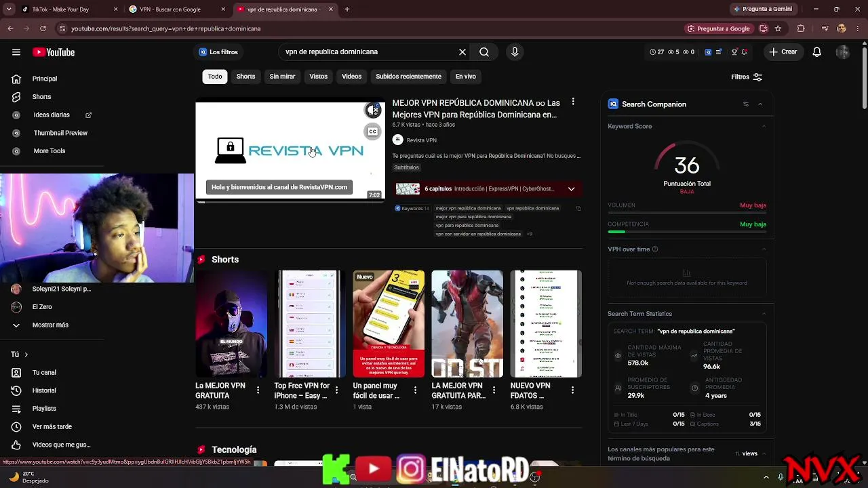The width and height of the screenshot is (868, 488).
Task: Open the YouTube account avatar menu
Action: pyautogui.click(x=843, y=52)
